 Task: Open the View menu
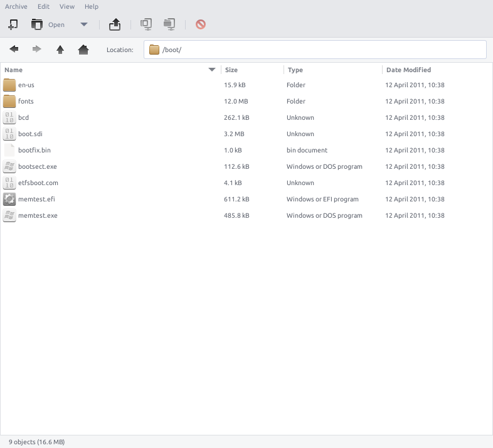(67, 6)
